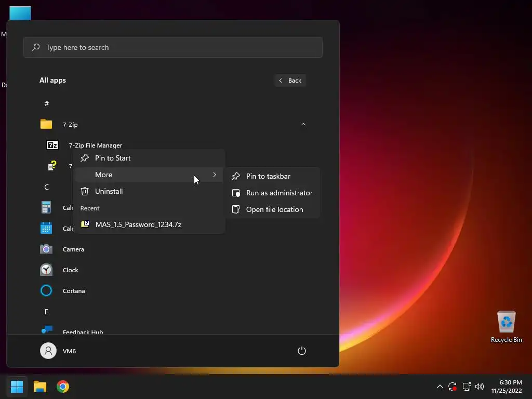This screenshot has width=532, height=399.
Task: Select the Open file location label
Action: [x=274, y=209]
